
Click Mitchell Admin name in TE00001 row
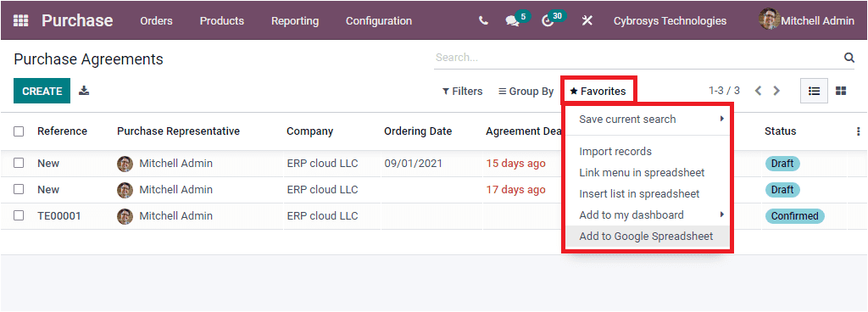pos(175,215)
